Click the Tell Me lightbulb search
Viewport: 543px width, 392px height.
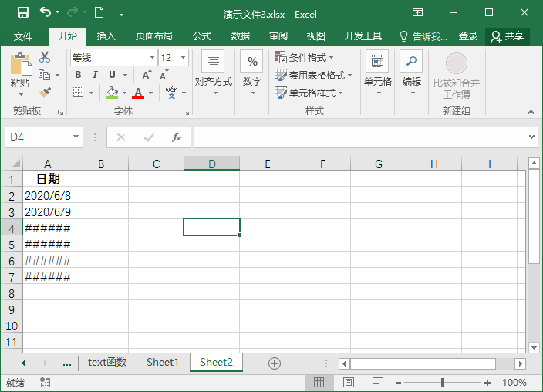(423, 36)
